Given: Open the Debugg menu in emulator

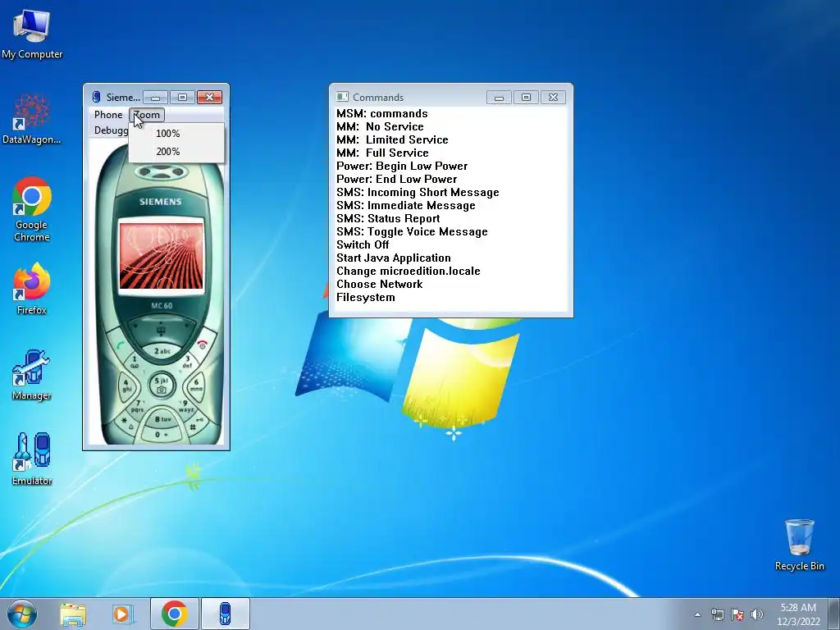Looking at the screenshot, I should tap(110, 130).
